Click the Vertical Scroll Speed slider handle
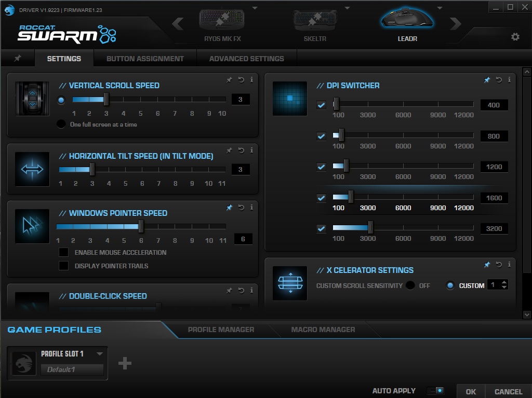Viewport: 532px width, 398px height. tap(106, 99)
